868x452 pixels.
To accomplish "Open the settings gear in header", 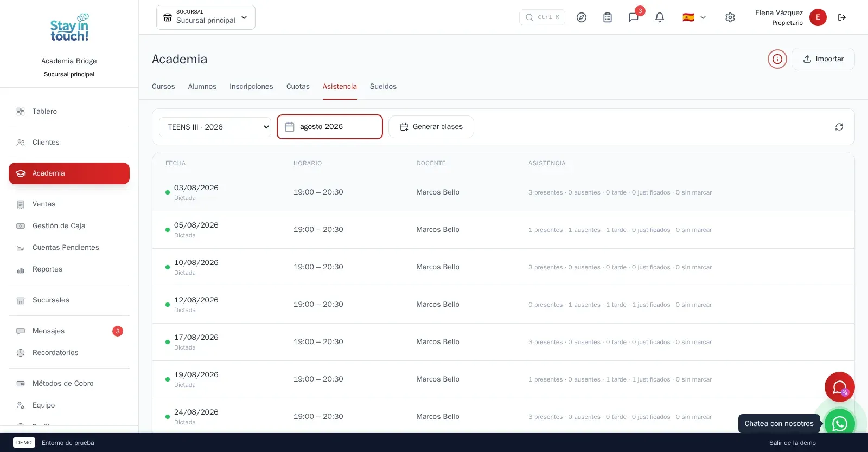I will point(730,17).
